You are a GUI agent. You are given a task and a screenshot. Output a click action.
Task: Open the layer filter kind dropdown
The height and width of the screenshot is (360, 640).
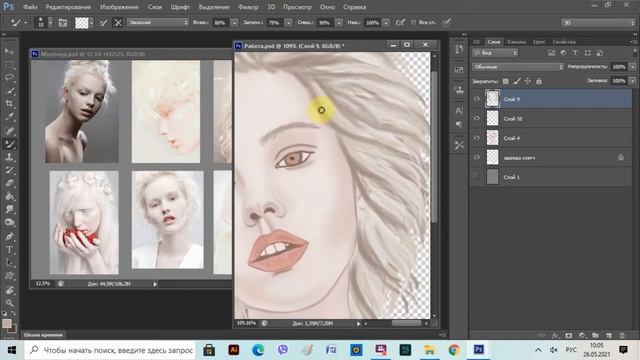tap(495, 53)
